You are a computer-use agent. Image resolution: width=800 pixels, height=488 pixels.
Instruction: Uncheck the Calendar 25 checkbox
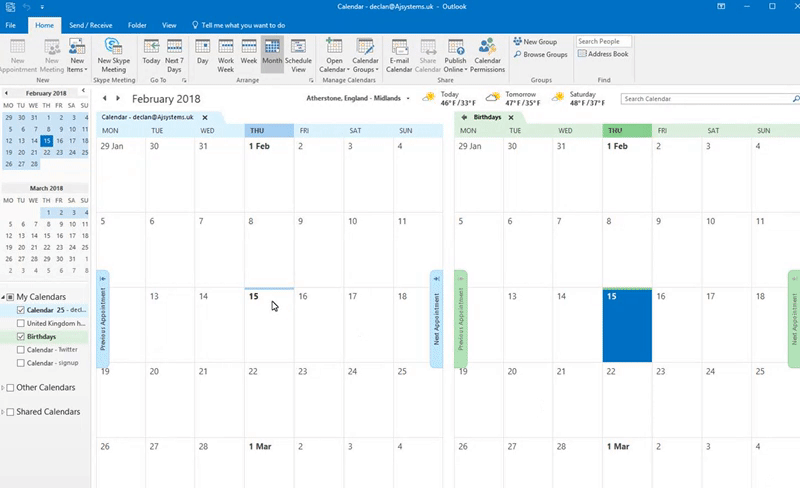[x=20, y=310]
